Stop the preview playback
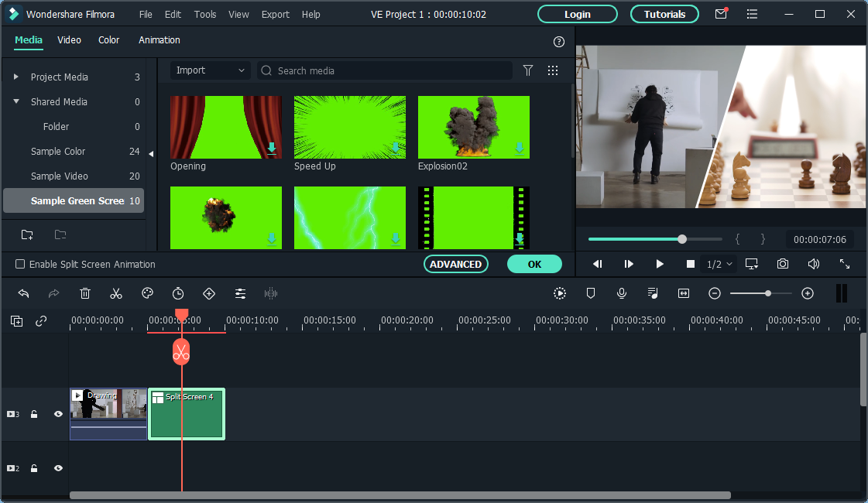Screen dimensions: 868x503 pyautogui.click(x=691, y=264)
